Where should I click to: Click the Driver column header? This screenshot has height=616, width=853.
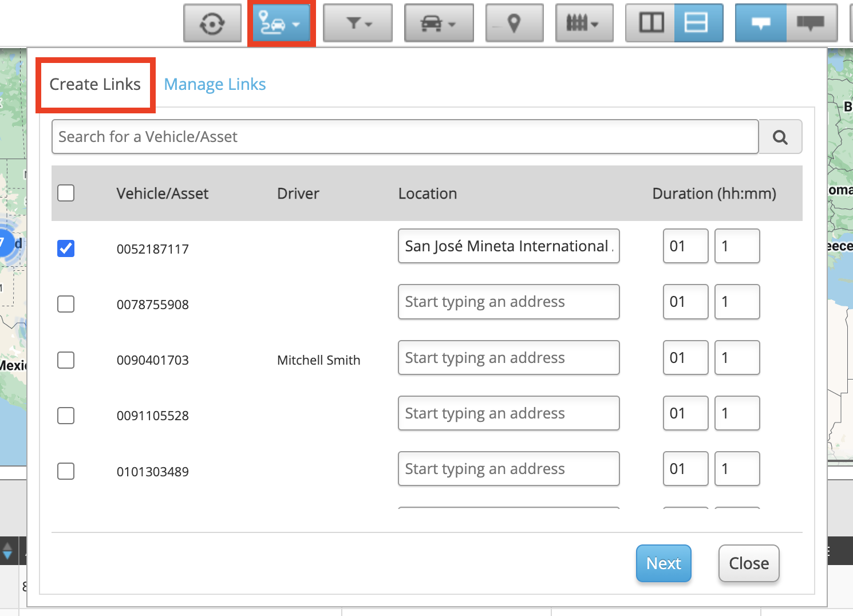click(x=298, y=194)
